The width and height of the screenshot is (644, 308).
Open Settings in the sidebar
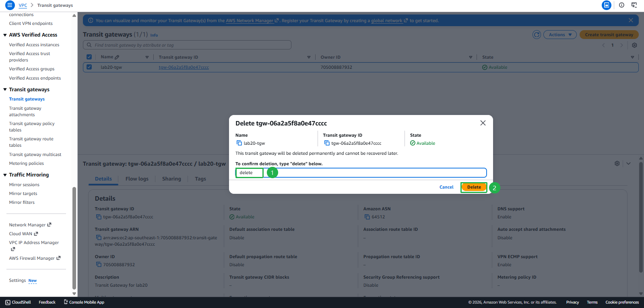[17, 281]
